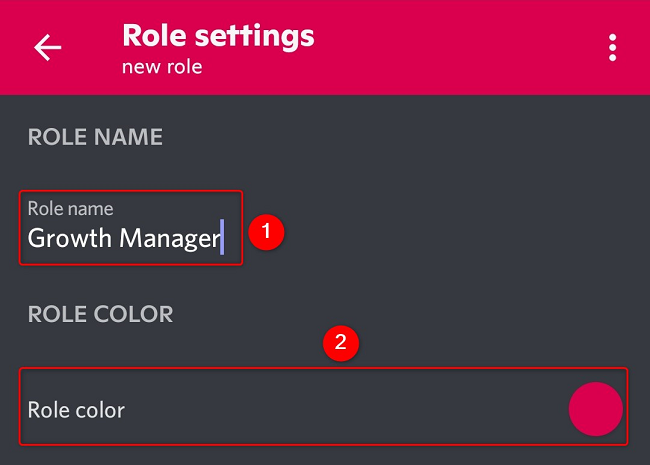
Task: Go back using the left arrow
Action: pos(47,48)
